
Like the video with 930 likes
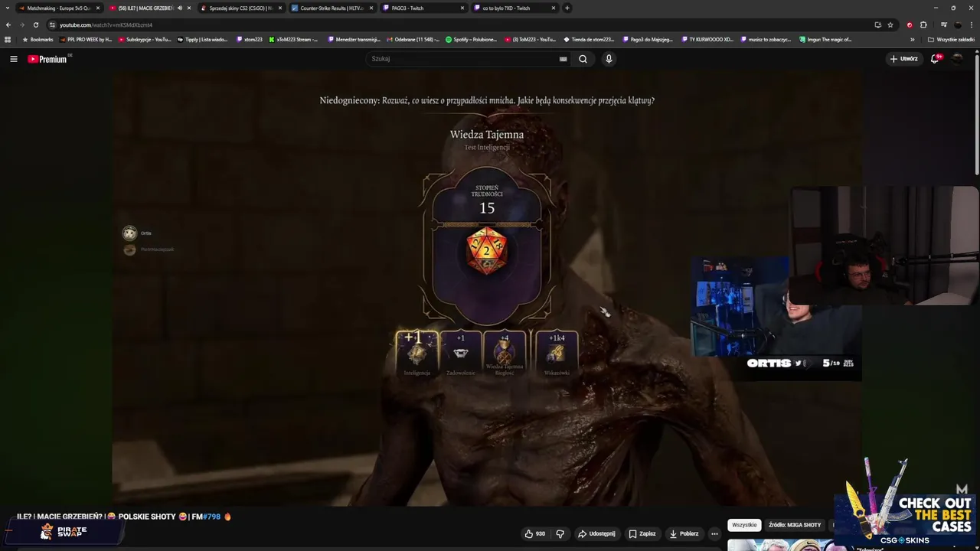pos(534,533)
